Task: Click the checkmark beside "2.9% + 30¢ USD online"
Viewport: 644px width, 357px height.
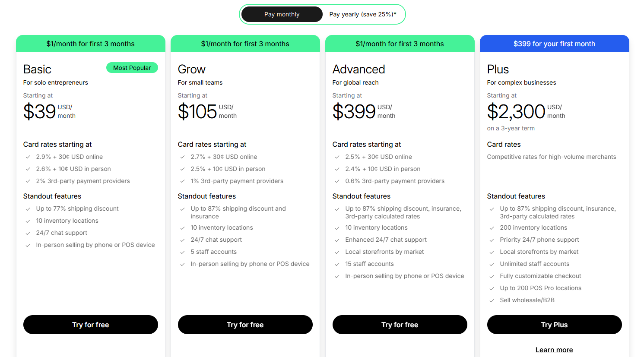Action: click(x=28, y=157)
